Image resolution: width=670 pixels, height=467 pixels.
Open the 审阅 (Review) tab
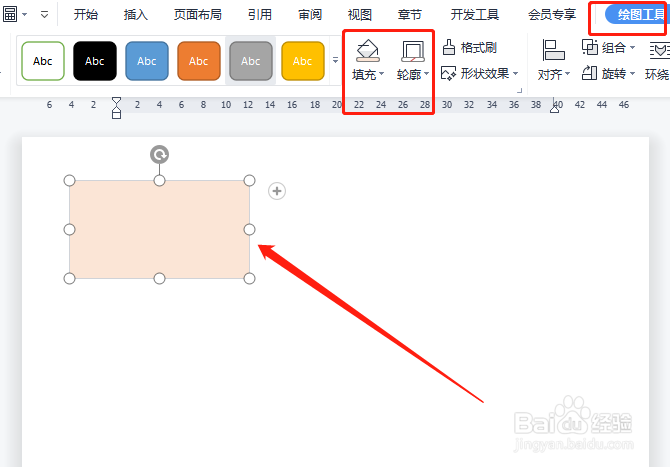pos(310,15)
